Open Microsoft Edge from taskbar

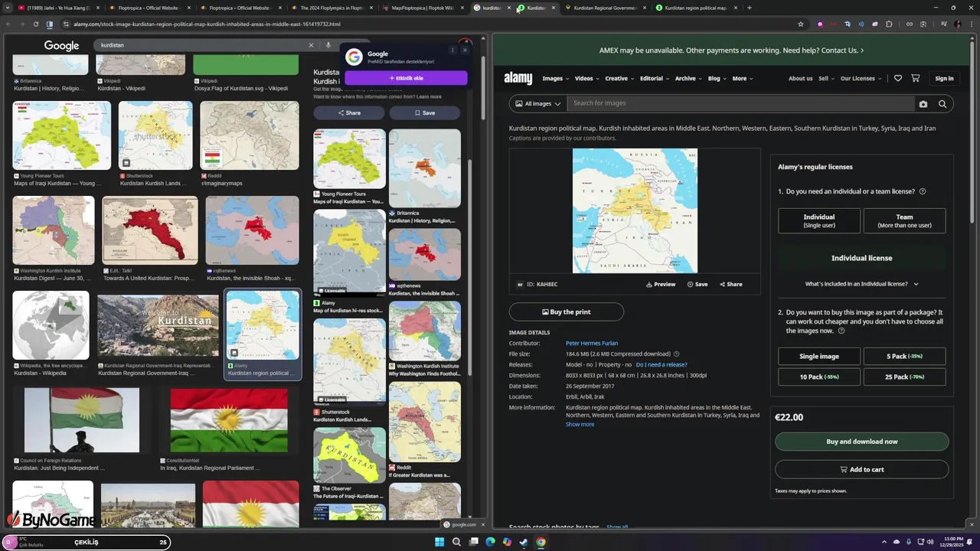tap(490, 543)
